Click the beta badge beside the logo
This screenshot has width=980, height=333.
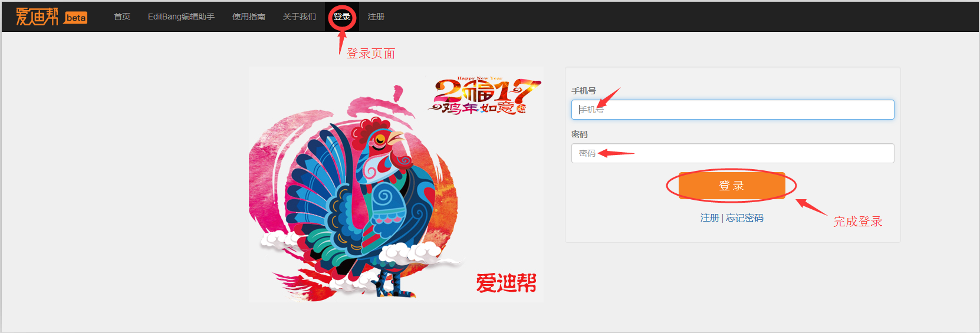(x=76, y=18)
